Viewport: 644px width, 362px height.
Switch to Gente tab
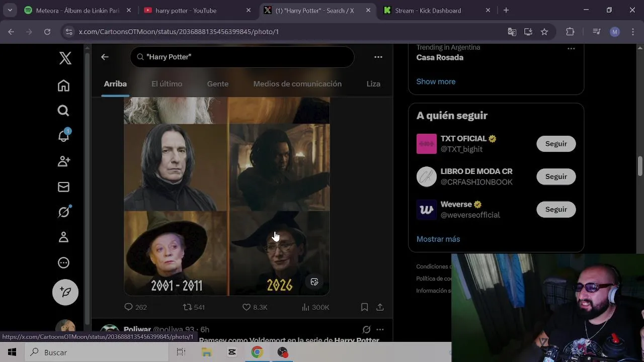(x=218, y=84)
